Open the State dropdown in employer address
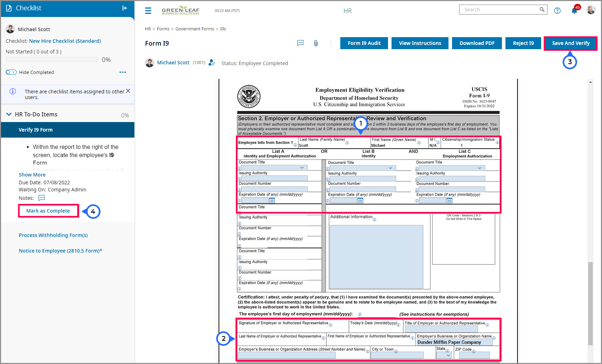 [x=444, y=355]
